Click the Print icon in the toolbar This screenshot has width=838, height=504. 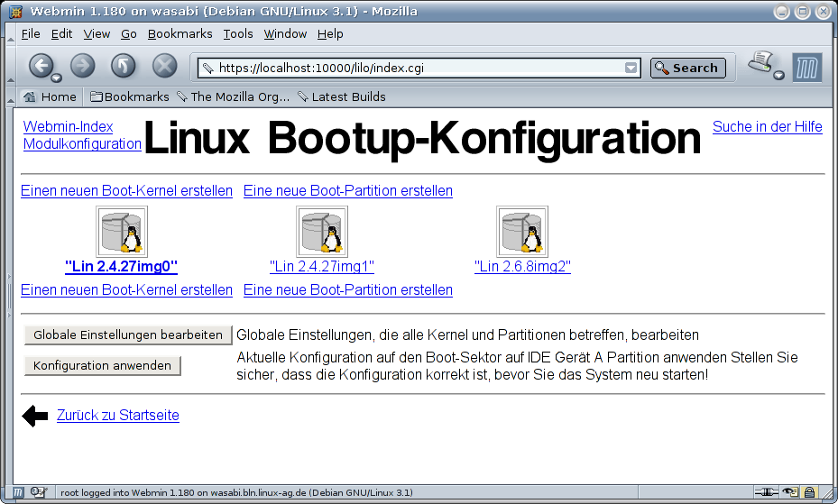760,61
